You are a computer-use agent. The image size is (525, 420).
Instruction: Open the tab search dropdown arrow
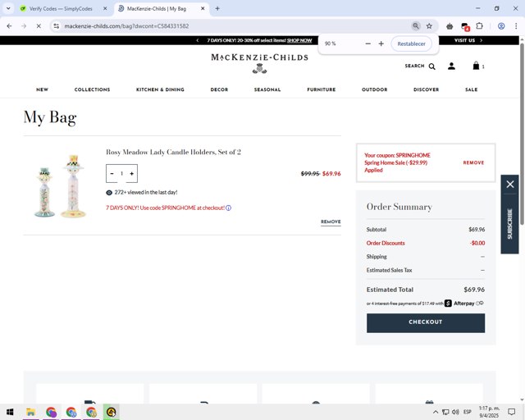click(8, 9)
